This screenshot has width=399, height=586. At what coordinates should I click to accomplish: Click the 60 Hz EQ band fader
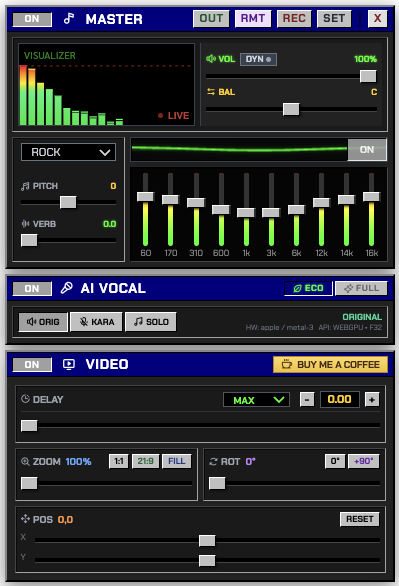(x=145, y=197)
